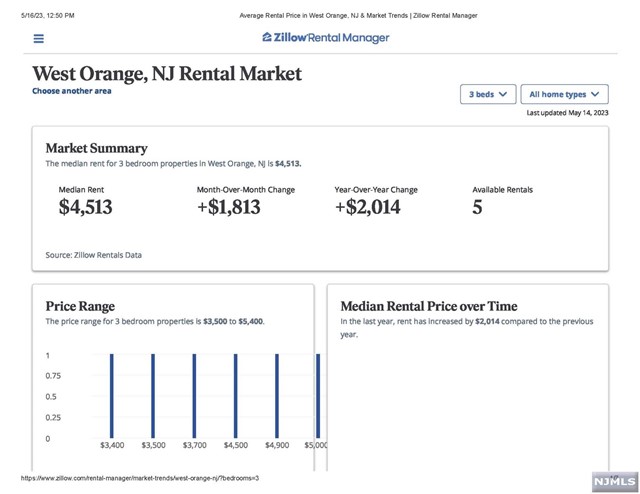640x494 pixels.
Task: Click the Source: Zillow Rentals Data text
Action: click(94, 255)
